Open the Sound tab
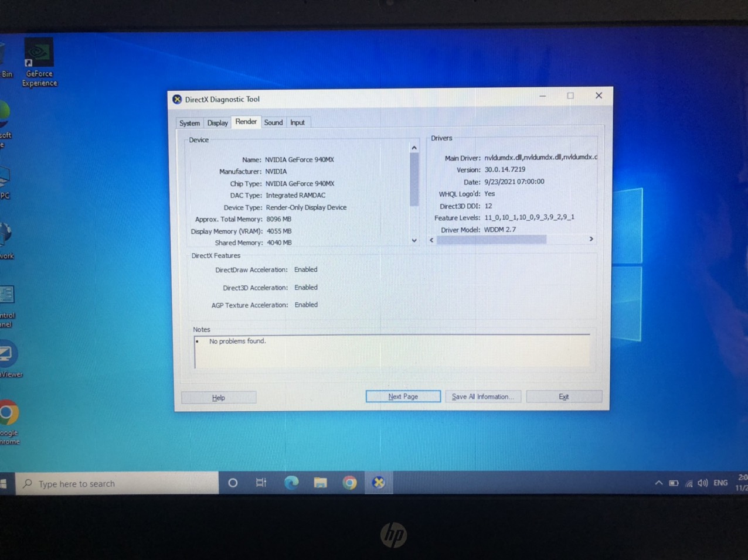The height and width of the screenshot is (560, 748). pos(273,122)
